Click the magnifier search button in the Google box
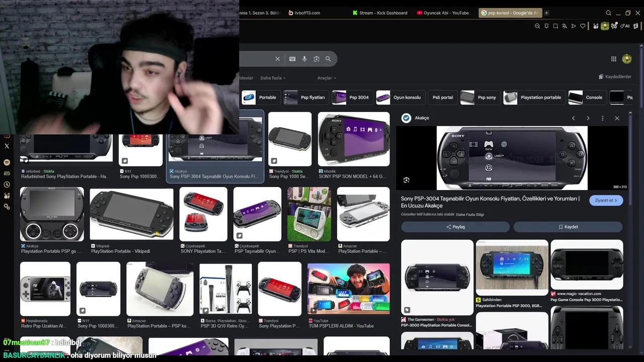The height and width of the screenshot is (362, 644). [x=328, y=59]
